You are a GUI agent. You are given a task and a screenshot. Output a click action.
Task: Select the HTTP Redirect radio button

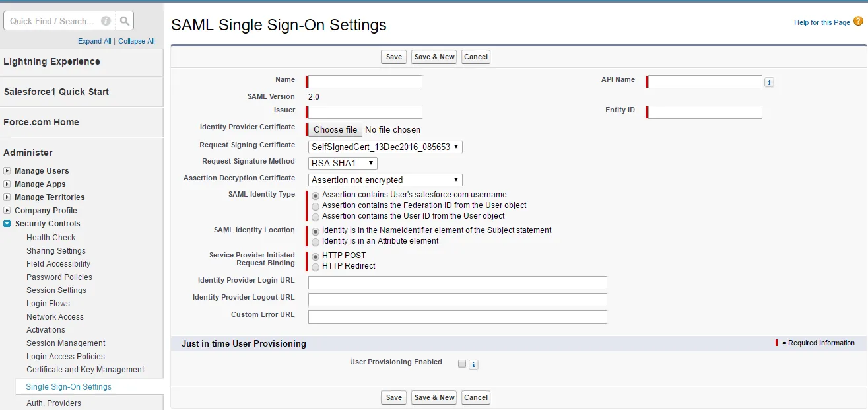click(316, 267)
